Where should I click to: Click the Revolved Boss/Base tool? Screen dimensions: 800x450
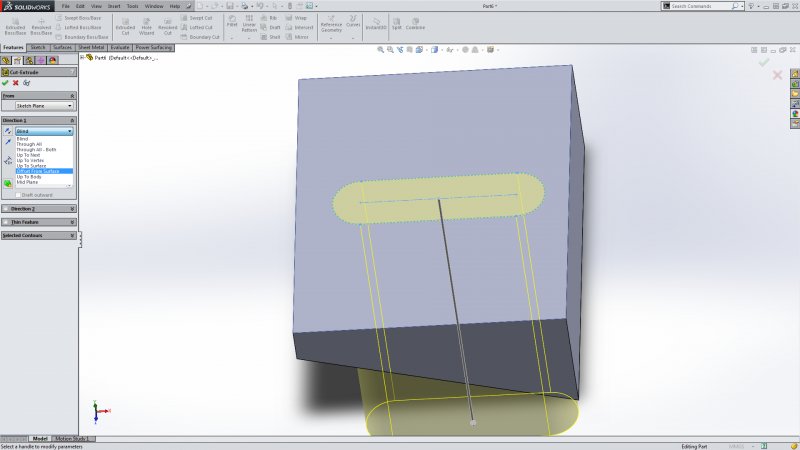(x=41, y=27)
